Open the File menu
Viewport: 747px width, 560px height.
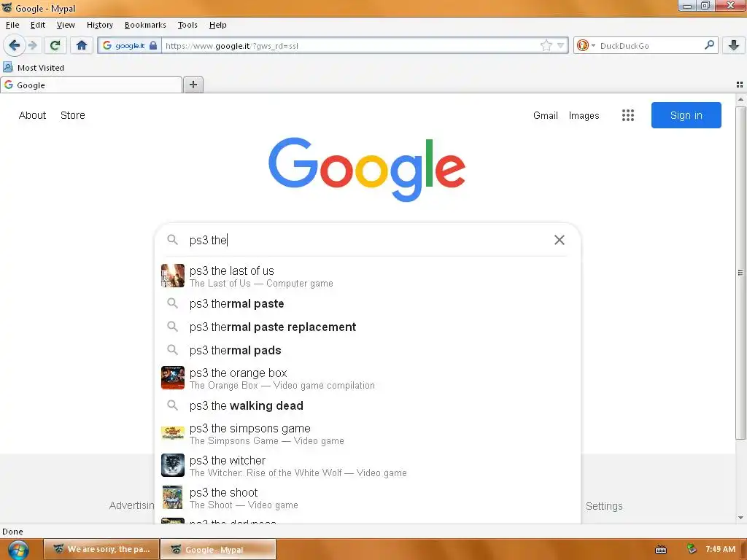(x=12, y=25)
